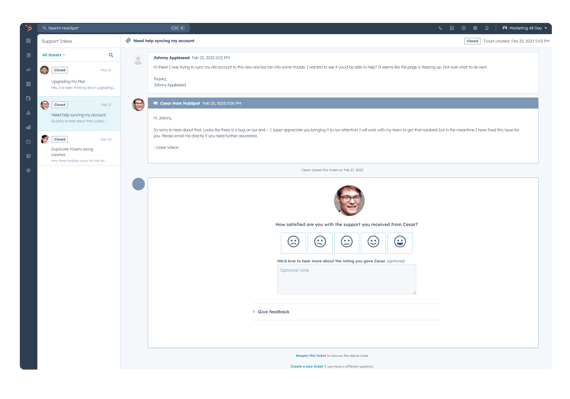The width and height of the screenshot is (570, 399).
Task: Click the round blue avatar beside survey
Action: coord(138,184)
